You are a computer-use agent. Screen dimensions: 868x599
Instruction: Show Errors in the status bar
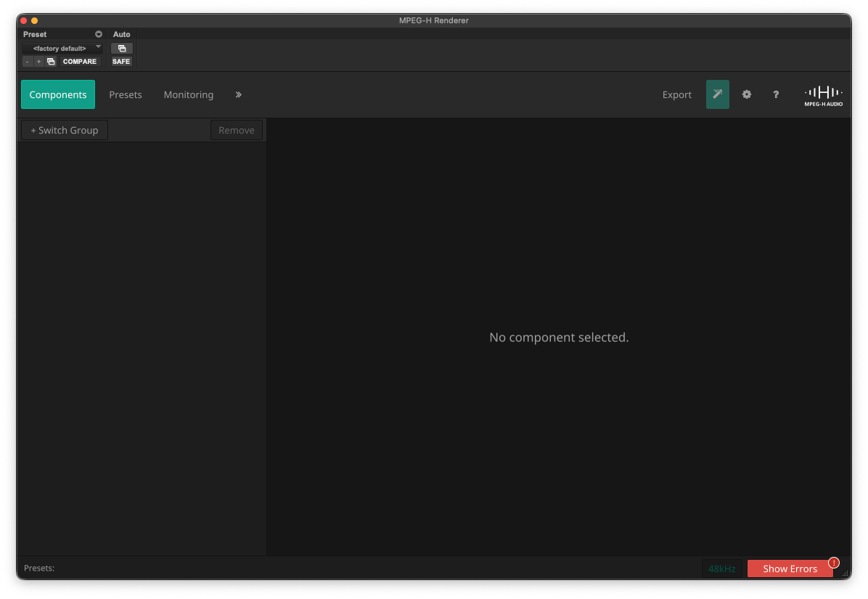click(790, 569)
